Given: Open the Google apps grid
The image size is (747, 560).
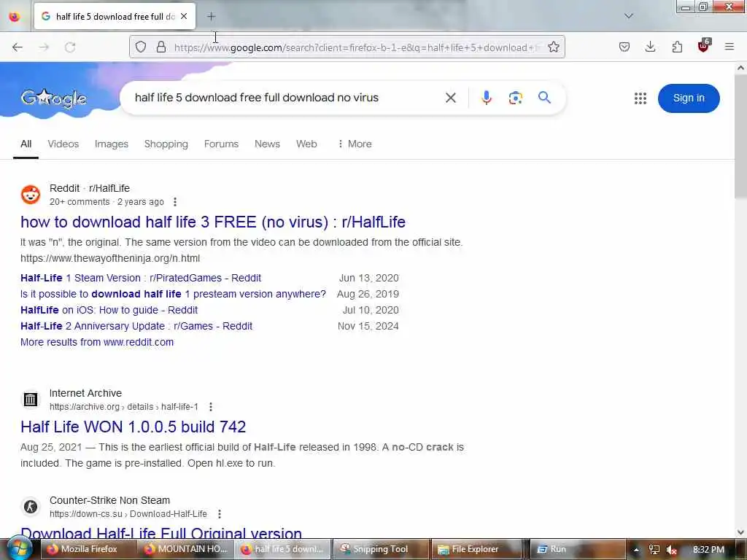Looking at the screenshot, I should pos(640,98).
